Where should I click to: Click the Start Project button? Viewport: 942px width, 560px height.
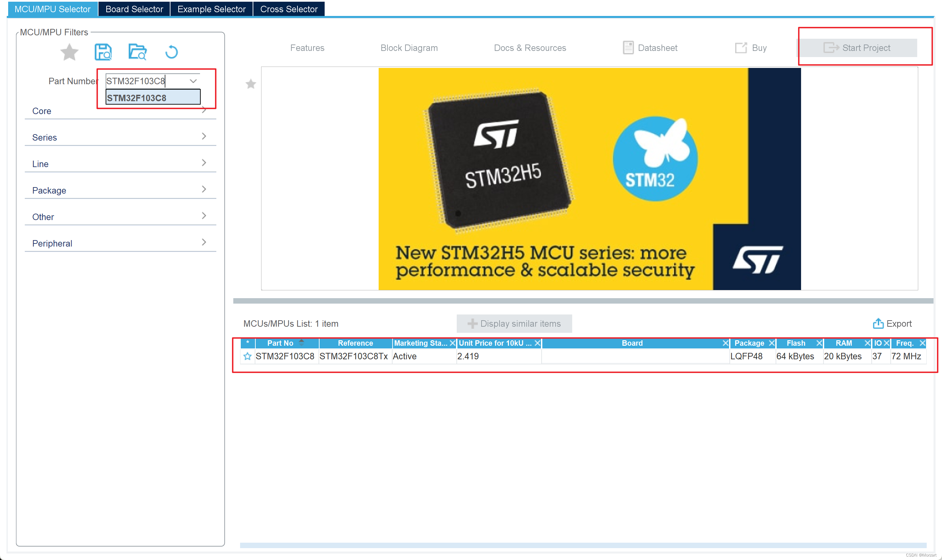pyautogui.click(x=857, y=48)
